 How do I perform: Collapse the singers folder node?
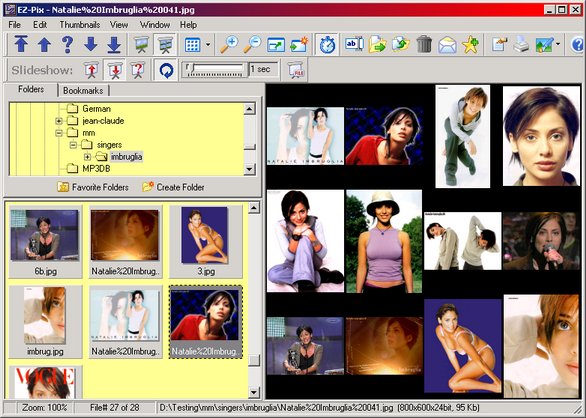click(x=73, y=145)
